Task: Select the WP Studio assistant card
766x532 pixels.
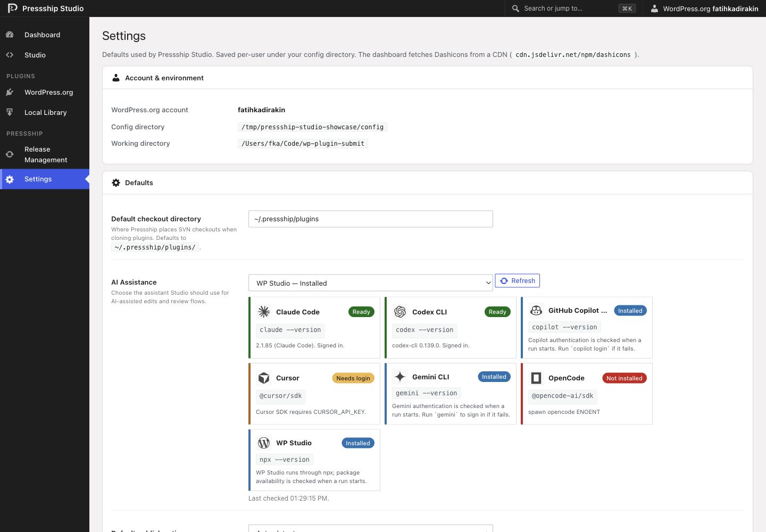Action: point(314,460)
